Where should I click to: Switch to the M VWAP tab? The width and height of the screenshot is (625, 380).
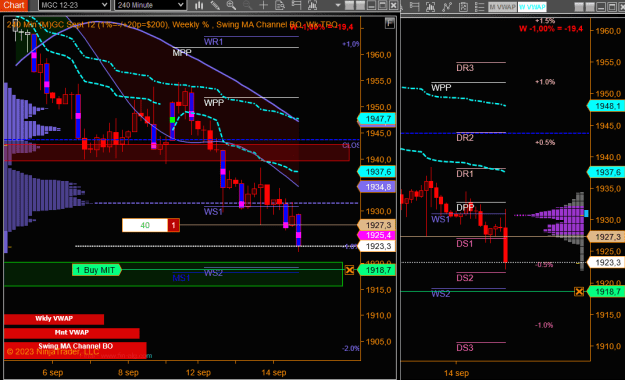click(502, 7)
